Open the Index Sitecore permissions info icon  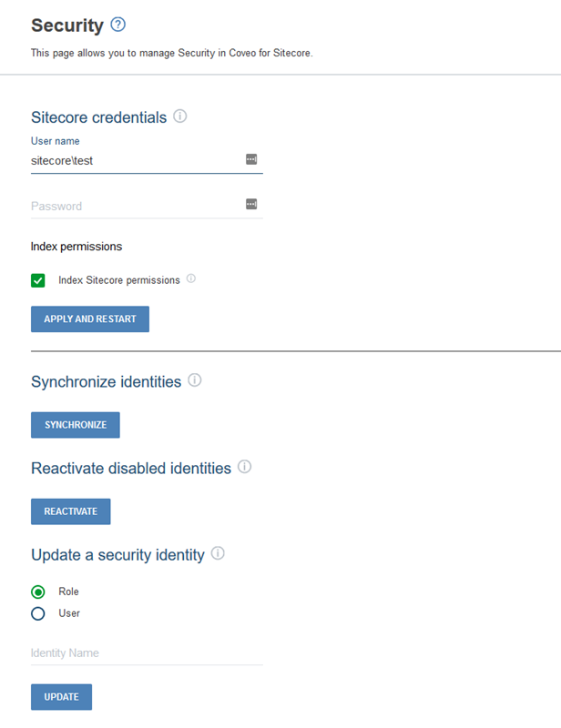[190, 280]
